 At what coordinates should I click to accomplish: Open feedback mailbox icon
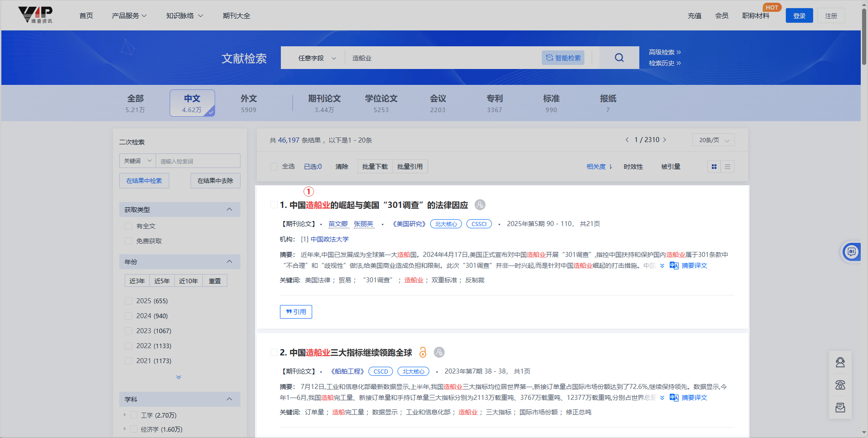pyautogui.click(x=840, y=408)
